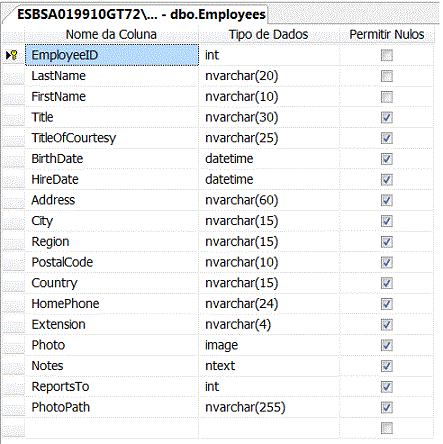Click the City column name cell

tap(112, 221)
